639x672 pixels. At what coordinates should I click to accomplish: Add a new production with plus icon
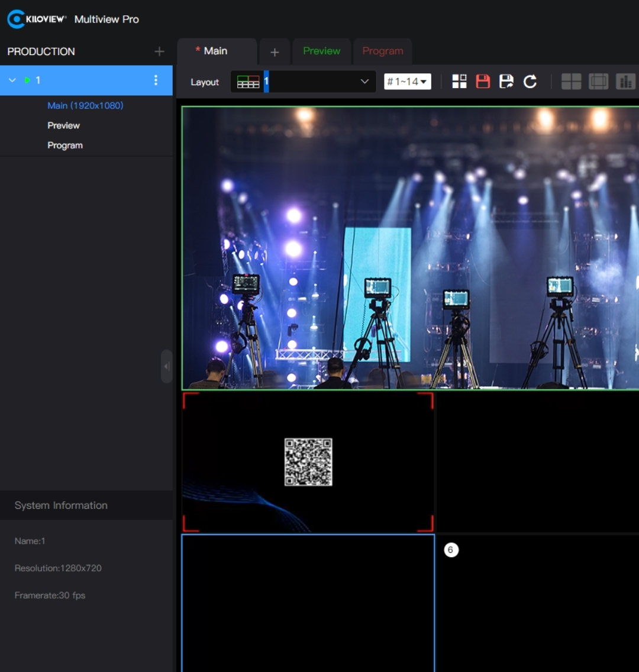[x=159, y=51]
